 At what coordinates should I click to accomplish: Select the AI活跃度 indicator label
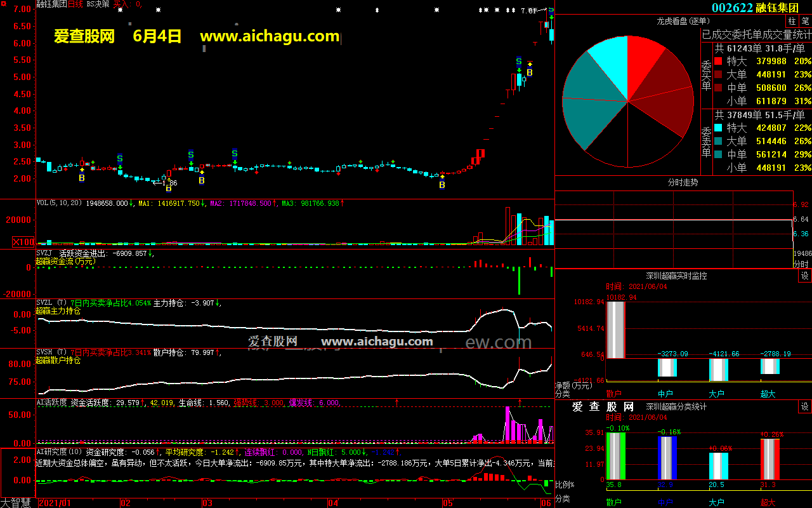51,403
